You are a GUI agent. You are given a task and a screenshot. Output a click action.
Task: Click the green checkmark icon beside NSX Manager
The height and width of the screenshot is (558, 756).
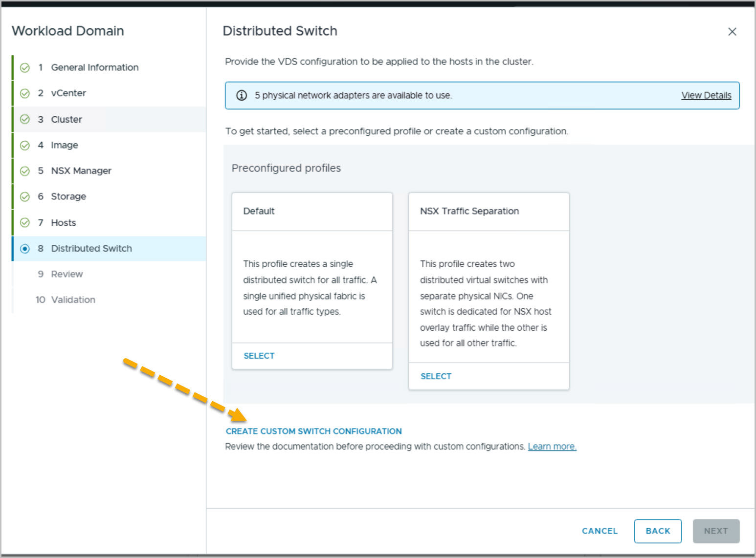click(25, 171)
